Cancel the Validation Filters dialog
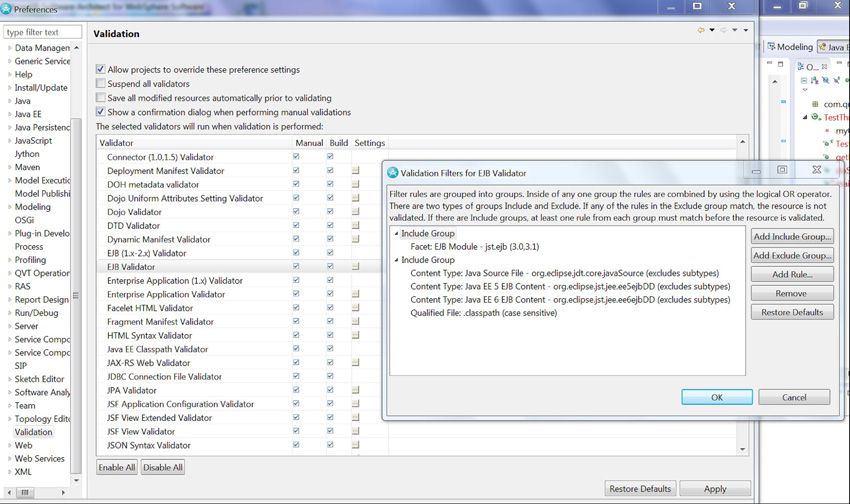Viewport: 850px width, 504px height. (794, 397)
